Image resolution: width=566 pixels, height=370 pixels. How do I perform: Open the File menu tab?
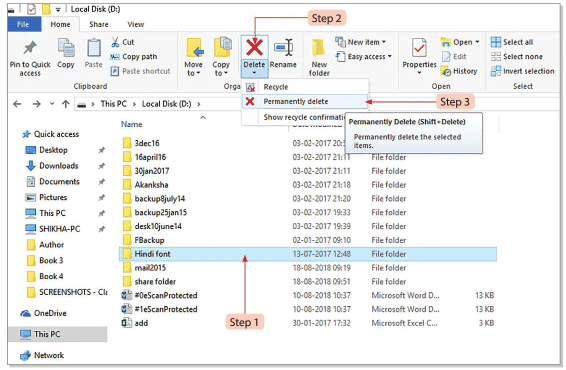(23, 24)
